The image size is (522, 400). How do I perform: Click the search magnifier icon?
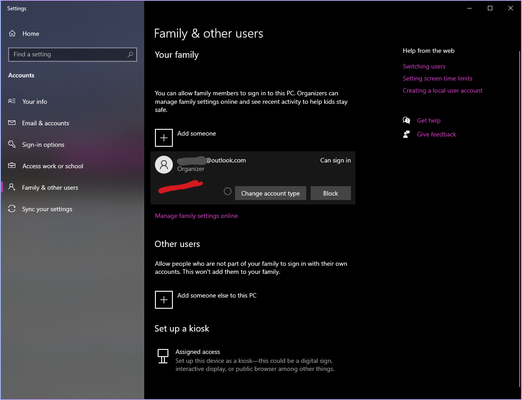coord(130,54)
